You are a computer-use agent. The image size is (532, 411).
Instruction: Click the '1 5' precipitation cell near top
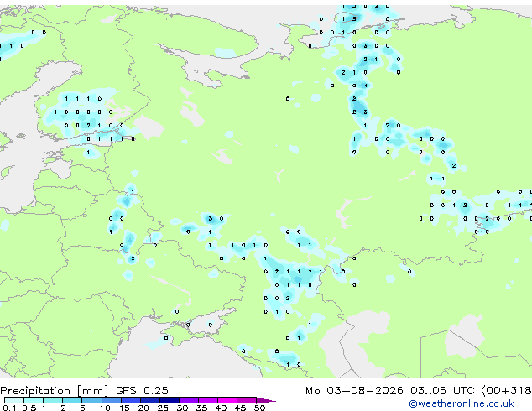pos(349,19)
